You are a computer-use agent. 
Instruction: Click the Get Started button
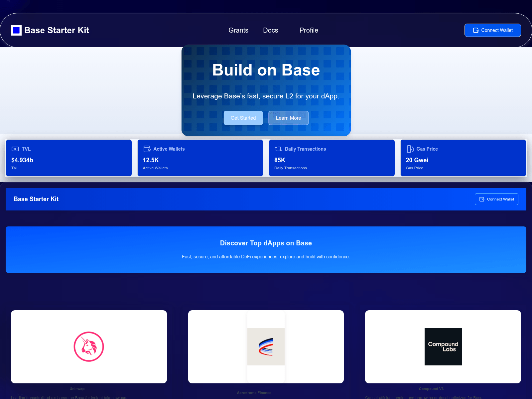tap(243, 118)
